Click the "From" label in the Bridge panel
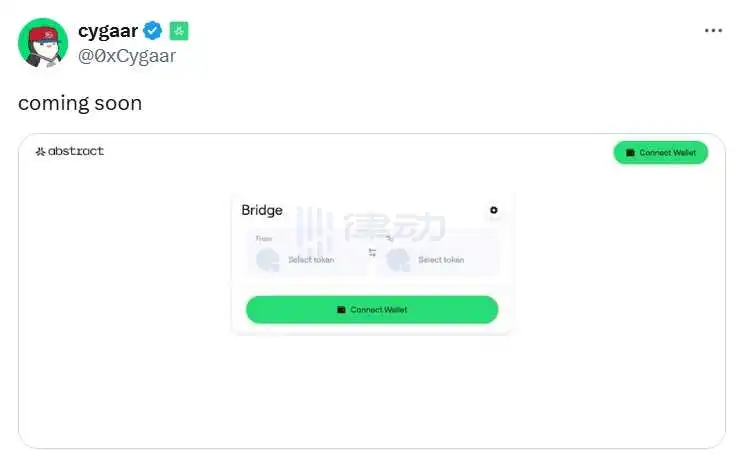The height and width of the screenshot is (466, 742). [264, 239]
